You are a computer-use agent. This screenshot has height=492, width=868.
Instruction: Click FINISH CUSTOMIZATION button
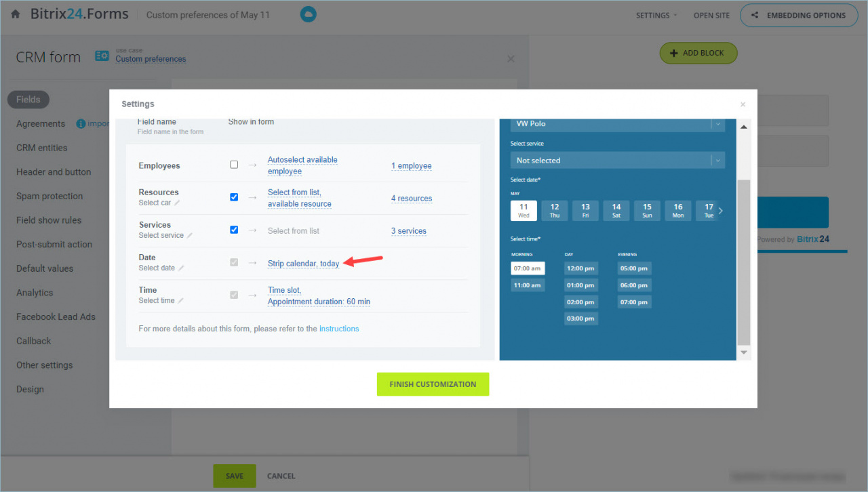coord(433,384)
